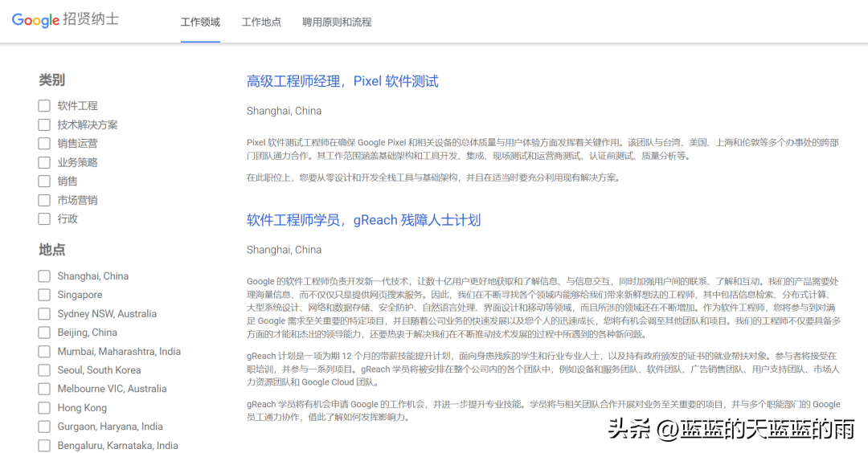Click the paragraph starting gReach 学员将有机会
Viewport: 868px width, 453px height.
tap(543, 410)
